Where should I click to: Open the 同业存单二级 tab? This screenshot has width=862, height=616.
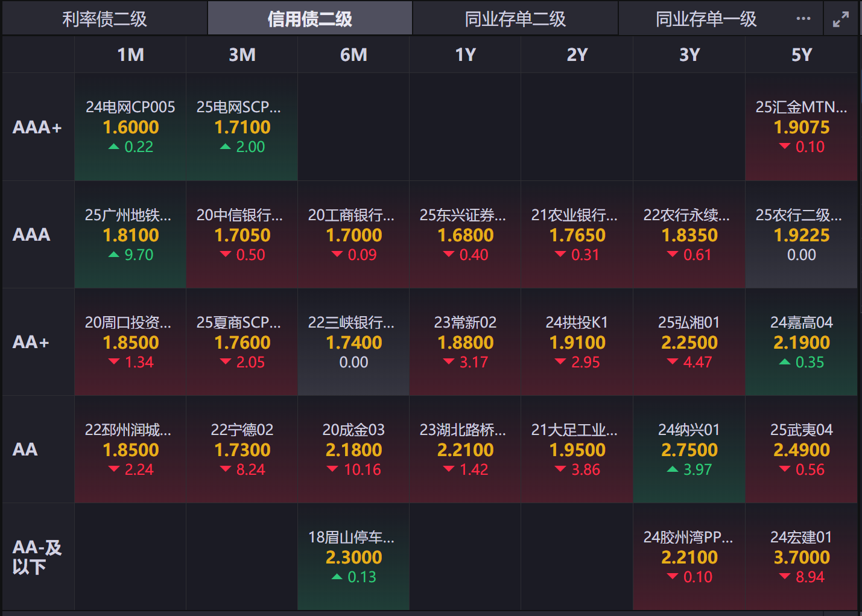pos(515,19)
